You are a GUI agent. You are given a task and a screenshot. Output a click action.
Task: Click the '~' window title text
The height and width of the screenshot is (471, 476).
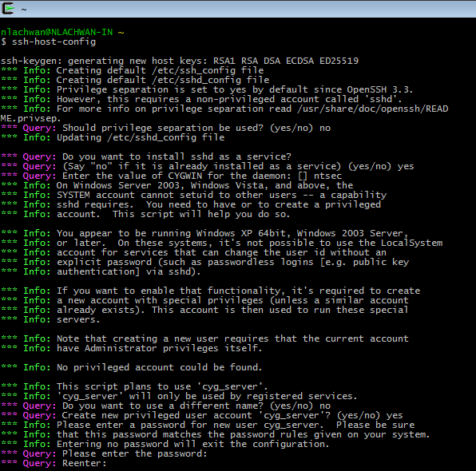pyautogui.click(x=24, y=10)
